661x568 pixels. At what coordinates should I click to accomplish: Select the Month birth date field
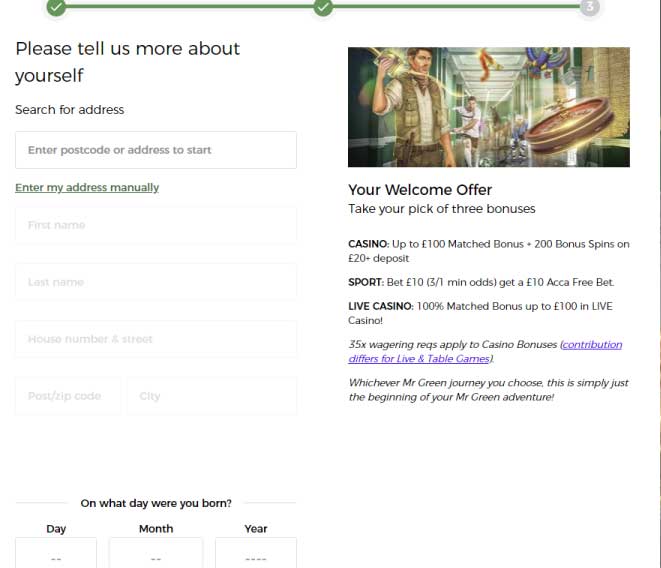[x=156, y=553]
